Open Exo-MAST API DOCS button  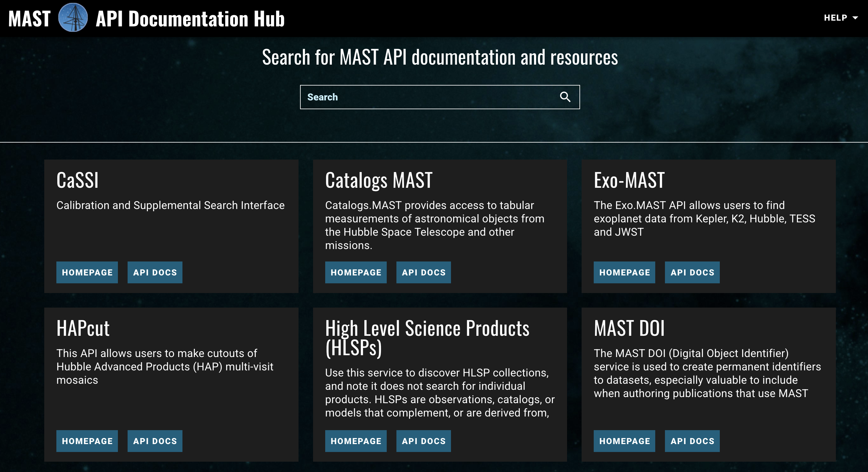point(692,272)
